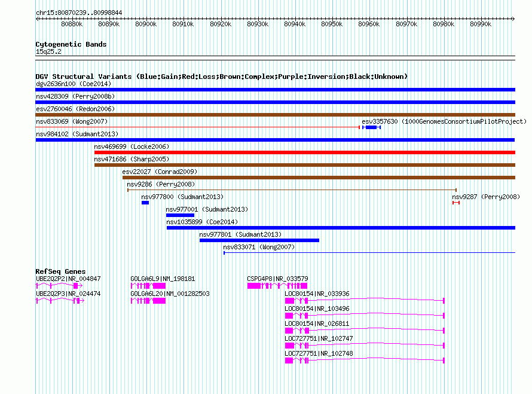532x394 pixels.
Task: Click the chr15:80870239..80998844 coordinate label
Action: click(x=79, y=13)
